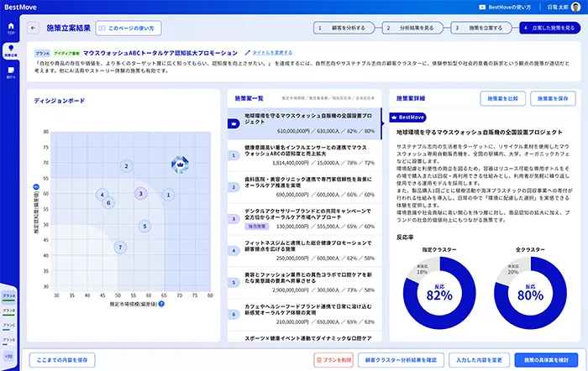Image resolution: width=588 pixels, height=371 pixels.
Task: Click the crown marker on the decision board
Action: pos(179,165)
